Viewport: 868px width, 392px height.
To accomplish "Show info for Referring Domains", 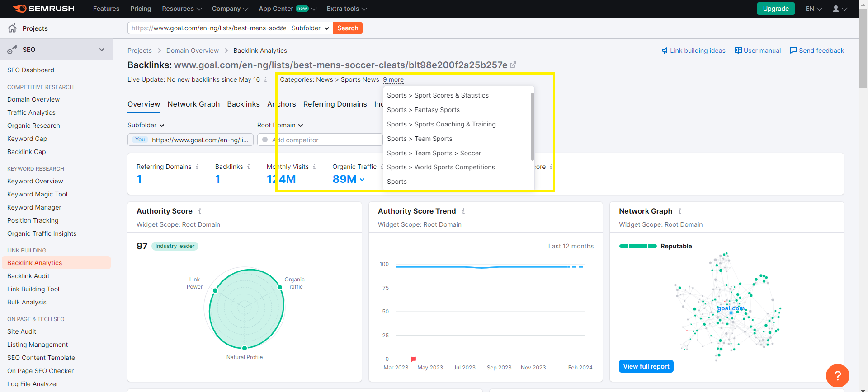I will tap(197, 167).
